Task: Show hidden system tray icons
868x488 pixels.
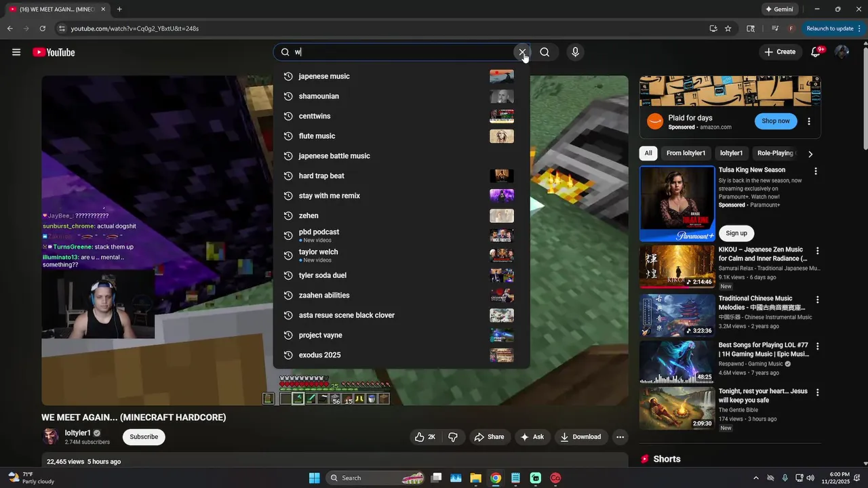Action: pyautogui.click(x=756, y=478)
